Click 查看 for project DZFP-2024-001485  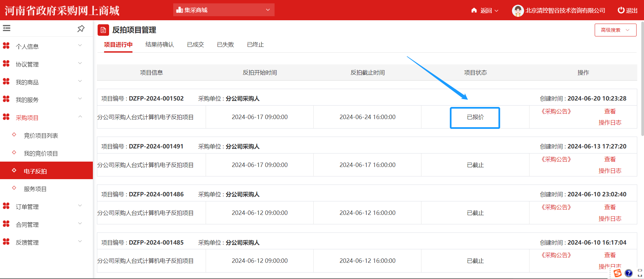tap(610, 255)
